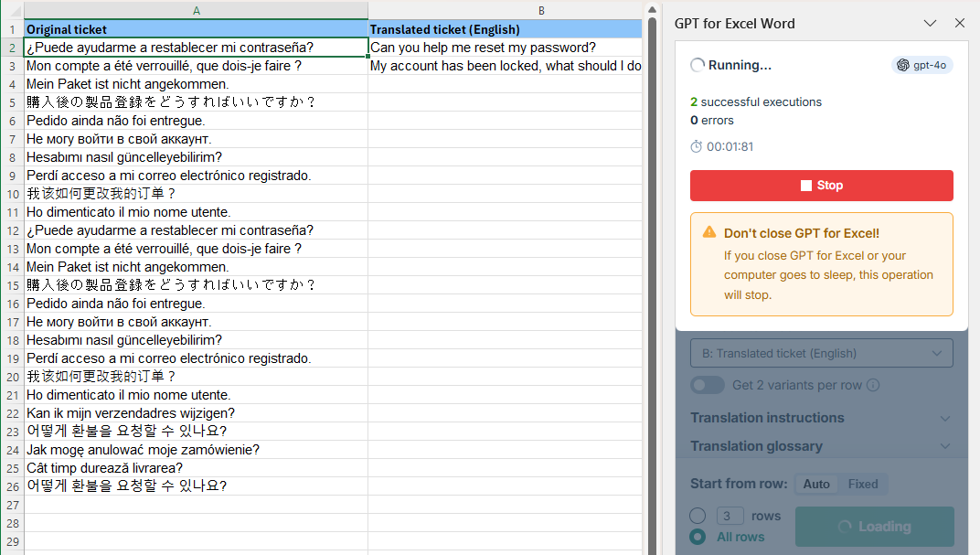Image resolution: width=980 pixels, height=555 pixels.
Task: Click the Original ticket header cell
Action: click(x=197, y=29)
